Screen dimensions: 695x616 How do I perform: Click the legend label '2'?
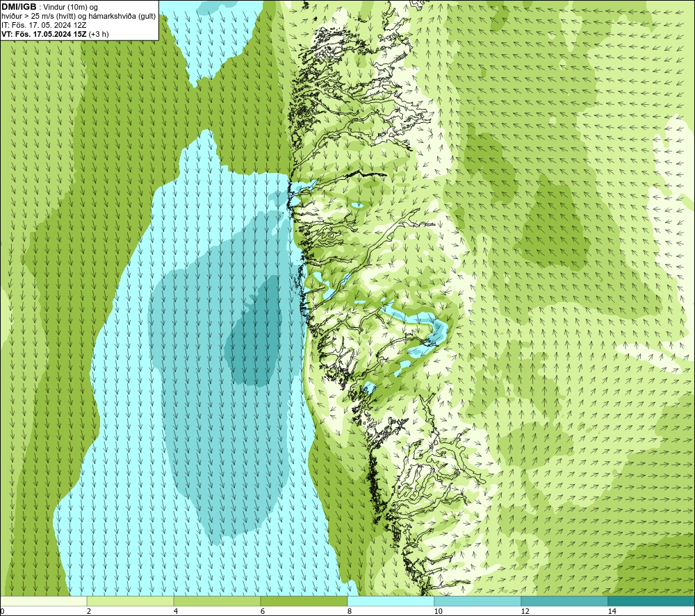pyautogui.click(x=89, y=611)
